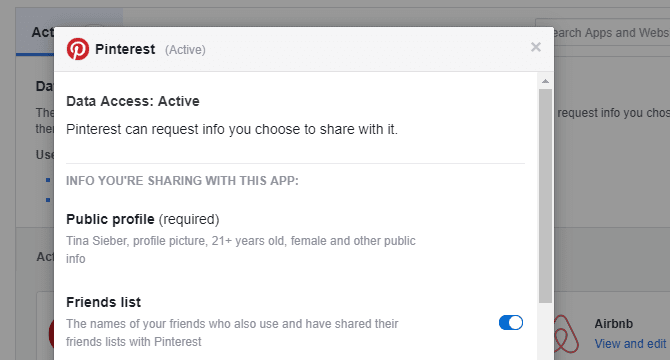Click the Friends list description text
Screen dimensions: 670x360
click(232, 333)
